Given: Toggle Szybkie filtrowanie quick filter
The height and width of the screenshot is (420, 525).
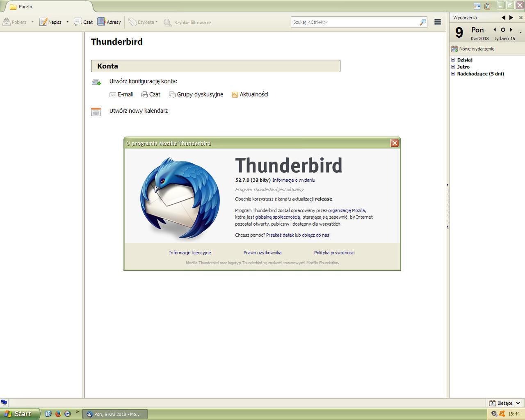Looking at the screenshot, I should coord(187,23).
